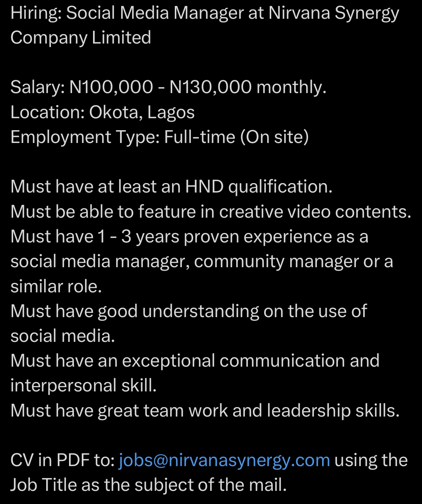Click the 'similar role.' text
Screen dimensions: 422x504
56,286
